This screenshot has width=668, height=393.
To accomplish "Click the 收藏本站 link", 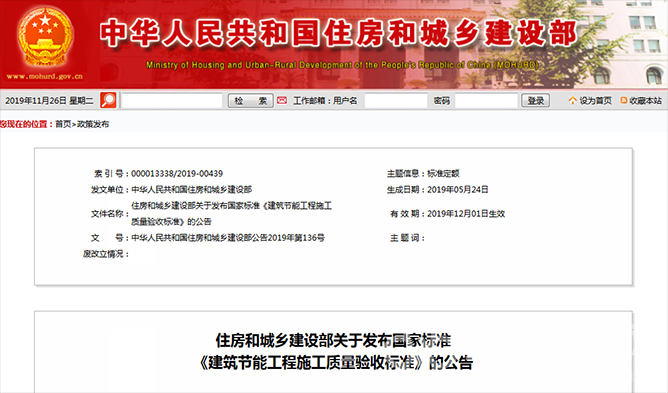I will pos(645,101).
